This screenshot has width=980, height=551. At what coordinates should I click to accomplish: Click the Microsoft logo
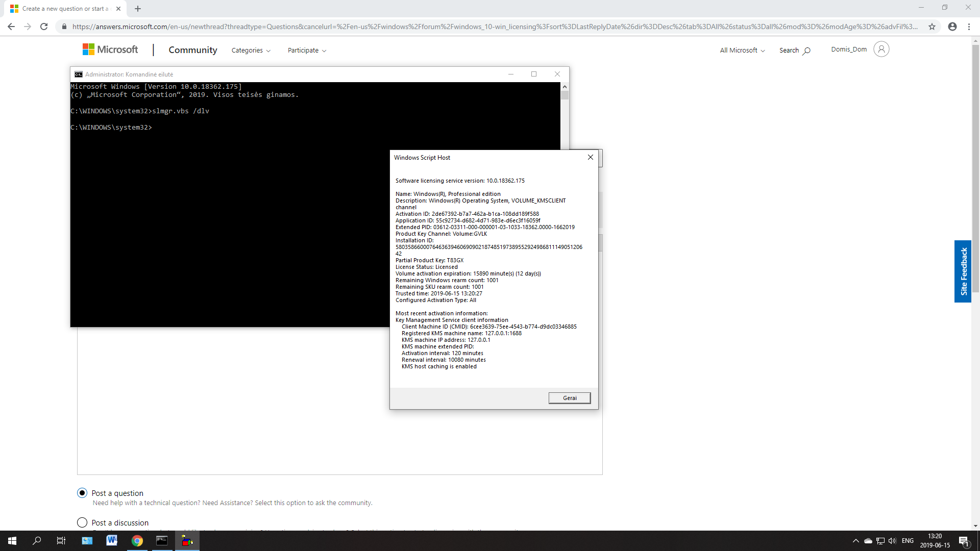pos(110,49)
